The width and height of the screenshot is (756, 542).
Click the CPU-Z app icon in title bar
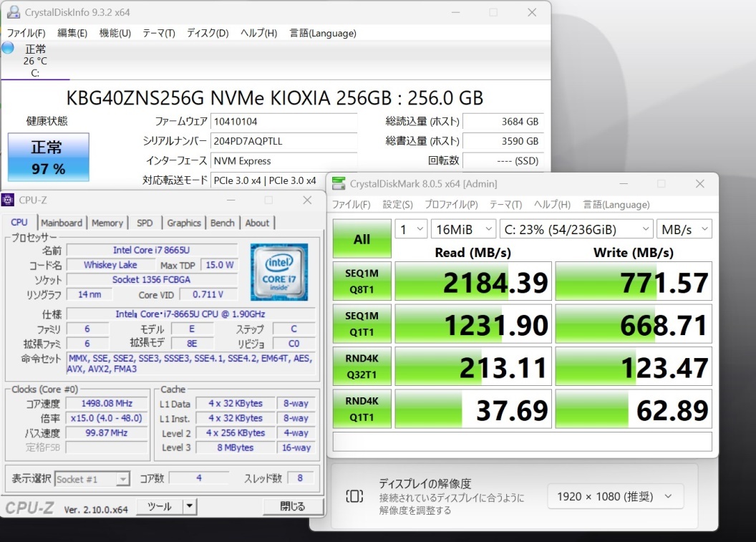pyautogui.click(x=8, y=200)
